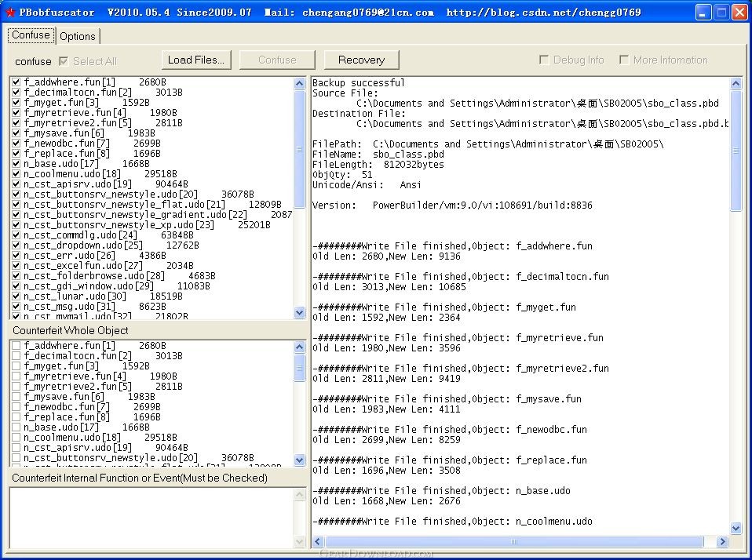Select f_newodbc.fun[7] row in the confuse list
The width and height of the screenshot is (752, 560).
[x=92, y=144]
